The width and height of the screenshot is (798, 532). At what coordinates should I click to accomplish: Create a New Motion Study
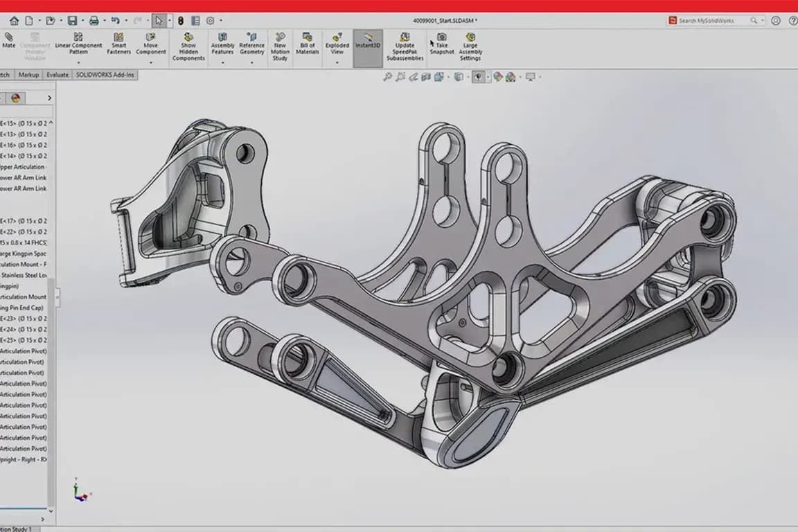tap(280, 47)
